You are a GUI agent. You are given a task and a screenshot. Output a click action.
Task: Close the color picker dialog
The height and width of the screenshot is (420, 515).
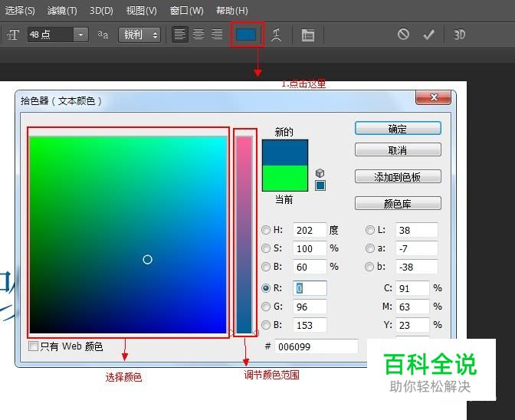point(433,97)
